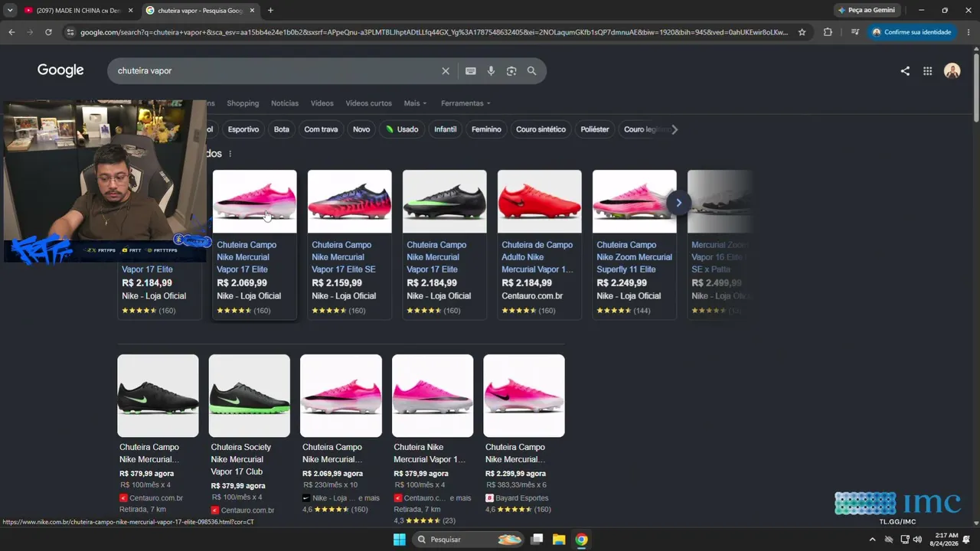The image size is (980, 551).
Task: Open a new browser tab
Action: tap(270, 11)
